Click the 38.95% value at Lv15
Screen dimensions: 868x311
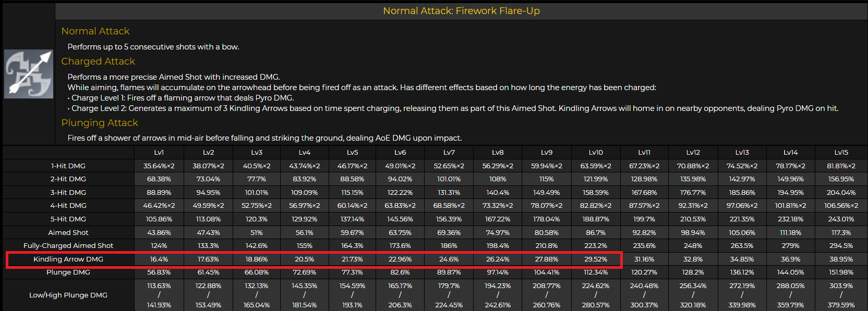tap(841, 259)
